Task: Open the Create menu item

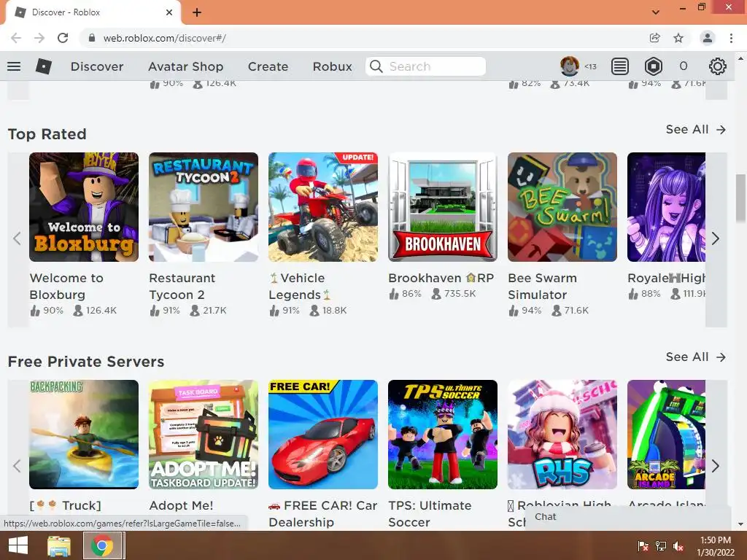Action: coord(268,66)
